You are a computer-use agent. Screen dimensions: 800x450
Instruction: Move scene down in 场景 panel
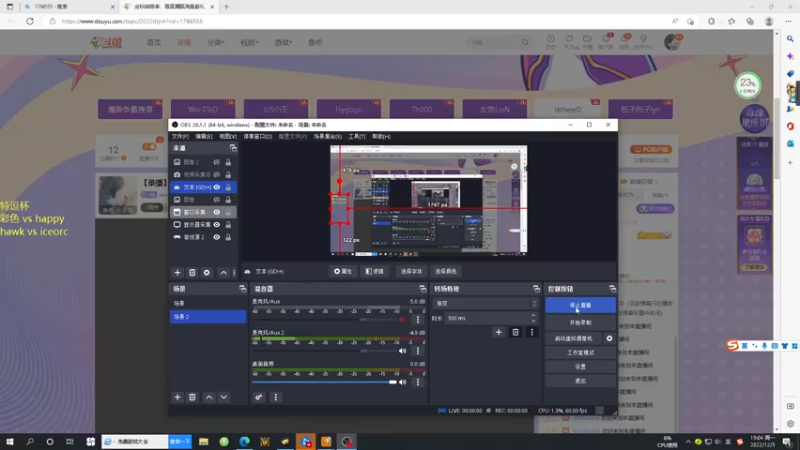223,397
